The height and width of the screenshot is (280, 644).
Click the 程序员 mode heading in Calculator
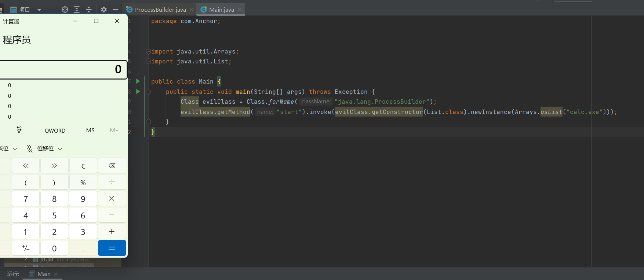coord(17,40)
